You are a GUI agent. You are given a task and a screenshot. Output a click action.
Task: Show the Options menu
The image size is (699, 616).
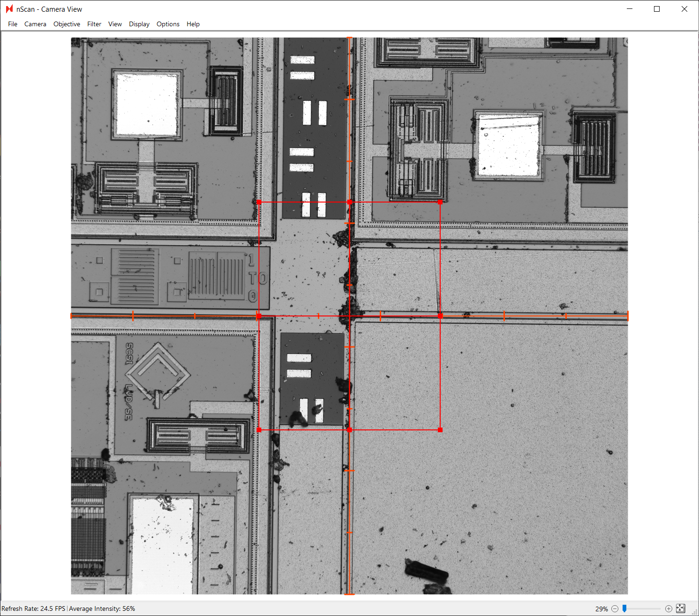pyautogui.click(x=168, y=24)
